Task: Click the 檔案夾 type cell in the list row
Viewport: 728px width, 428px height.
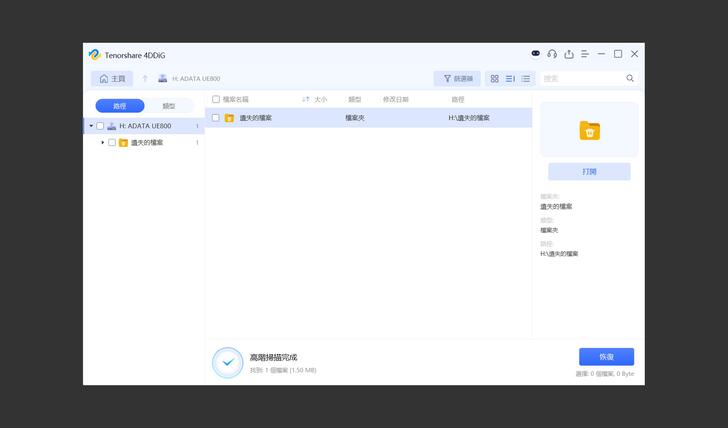Action: [x=355, y=118]
